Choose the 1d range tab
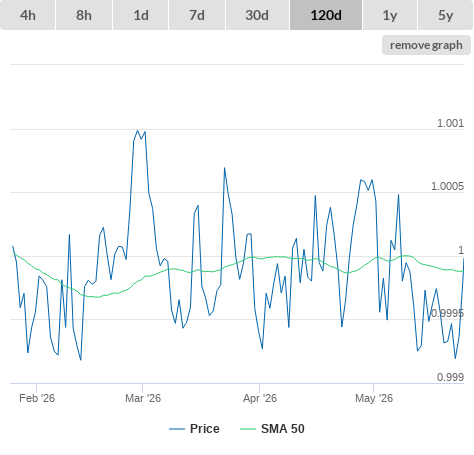 pos(141,15)
